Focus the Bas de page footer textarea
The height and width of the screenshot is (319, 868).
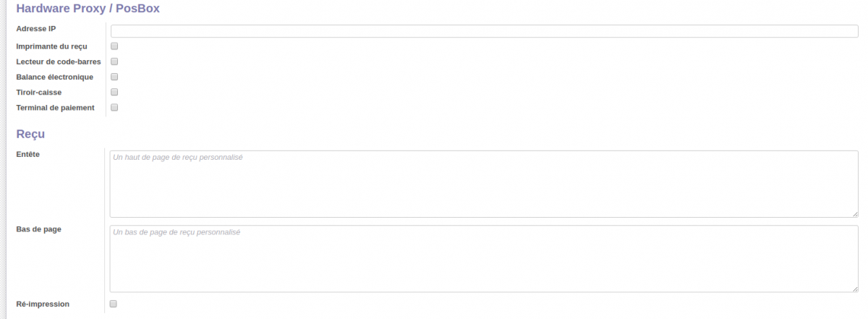click(484, 258)
